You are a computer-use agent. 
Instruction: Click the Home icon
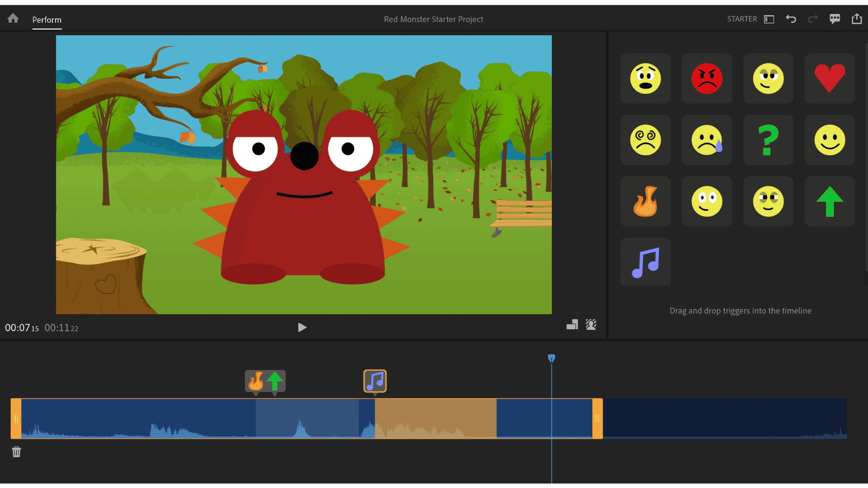tap(12, 17)
